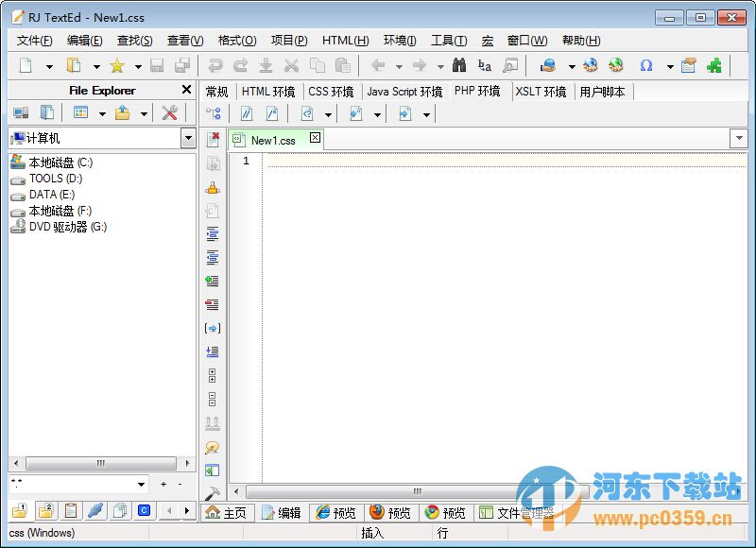The image size is (756, 548).
Task: Click the speech bubble search icon
Action: [x=212, y=447]
